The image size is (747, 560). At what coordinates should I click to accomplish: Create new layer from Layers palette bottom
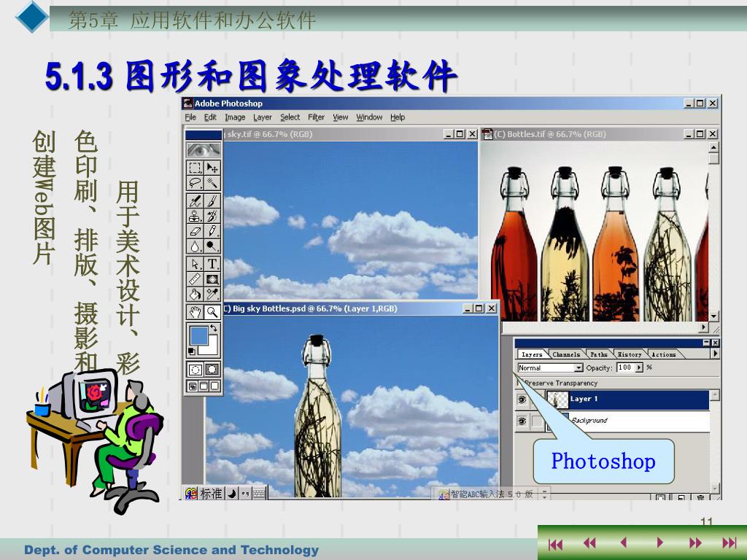(681, 497)
